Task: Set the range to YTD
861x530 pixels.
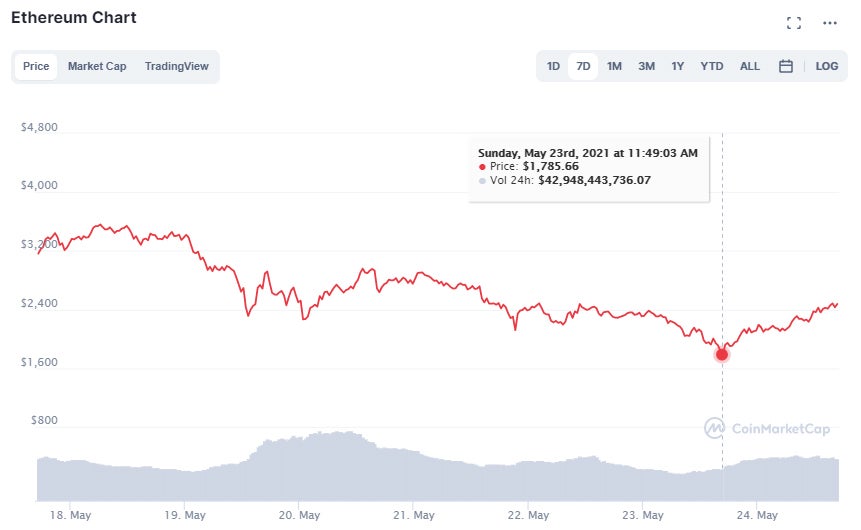Action: pyautogui.click(x=711, y=66)
